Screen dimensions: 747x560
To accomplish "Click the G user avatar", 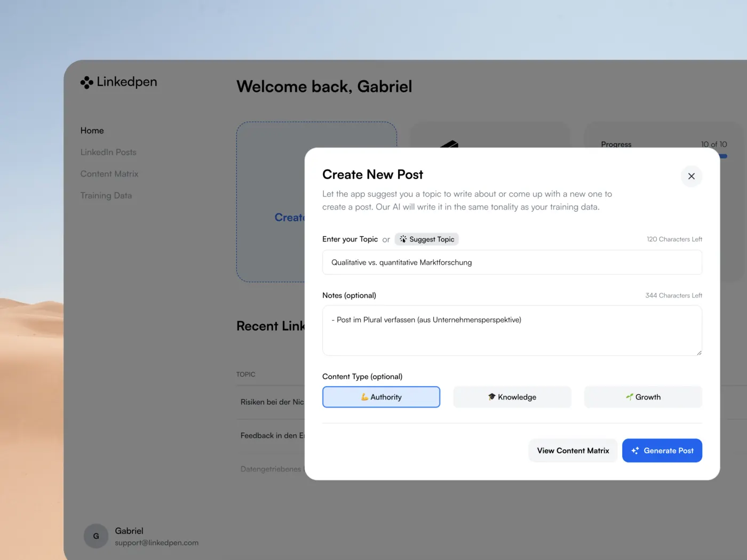I will [x=96, y=536].
